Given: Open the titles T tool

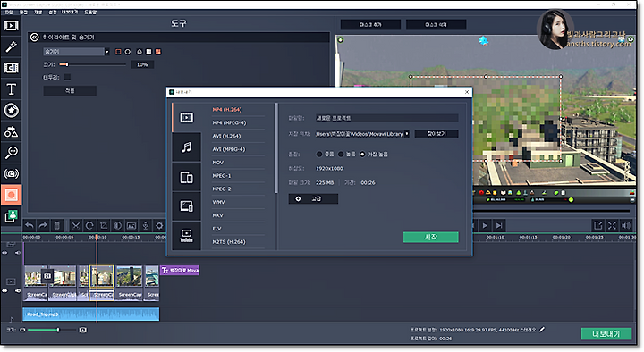Looking at the screenshot, I should coord(11,89).
